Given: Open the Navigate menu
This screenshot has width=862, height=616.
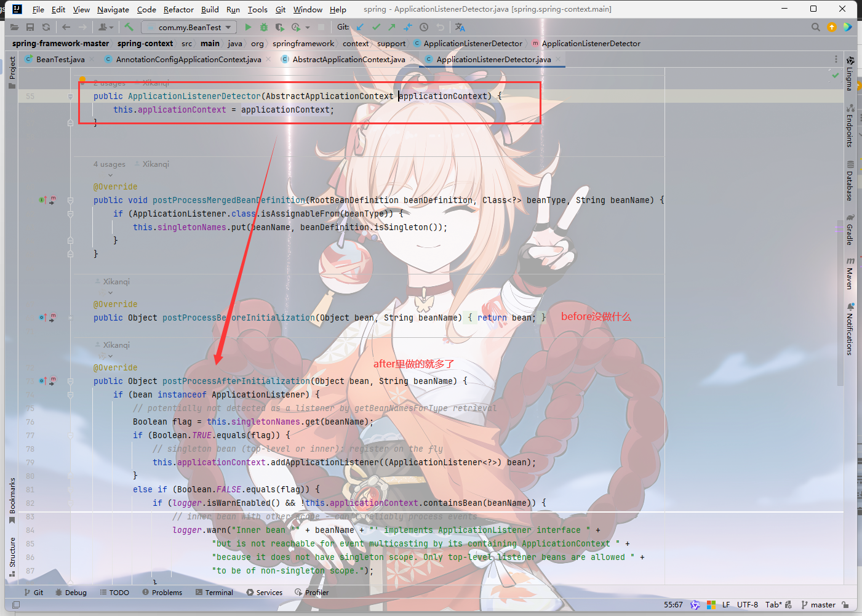Looking at the screenshot, I should [113, 9].
